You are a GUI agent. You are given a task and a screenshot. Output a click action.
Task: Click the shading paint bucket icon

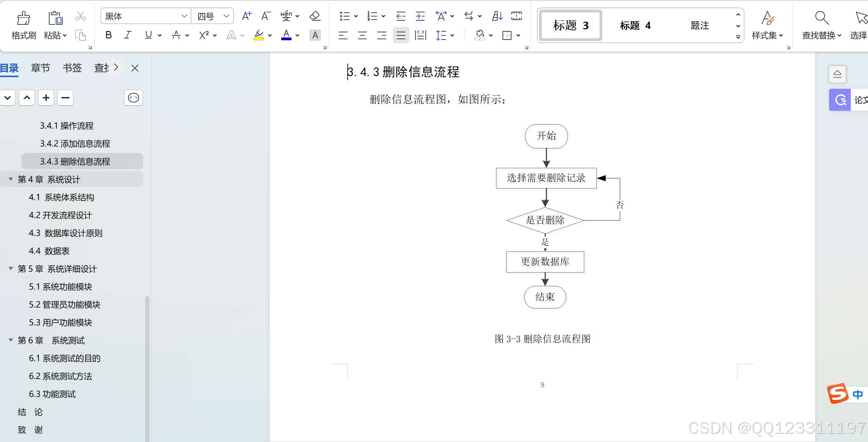click(479, 35)
